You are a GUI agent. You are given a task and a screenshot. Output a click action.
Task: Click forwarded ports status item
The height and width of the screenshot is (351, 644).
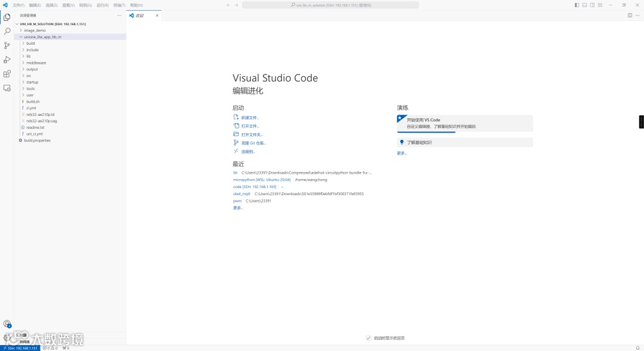(x=66, y=347)
